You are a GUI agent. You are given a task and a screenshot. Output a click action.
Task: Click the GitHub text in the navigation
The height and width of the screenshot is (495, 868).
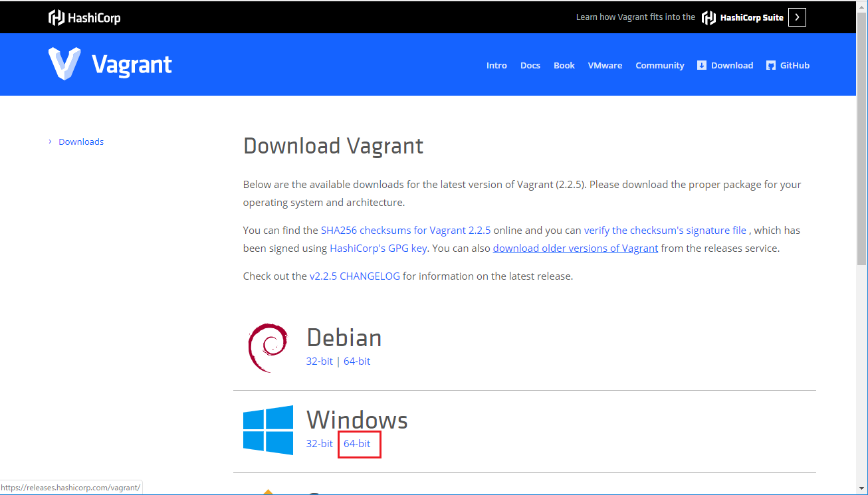[795, 65]
